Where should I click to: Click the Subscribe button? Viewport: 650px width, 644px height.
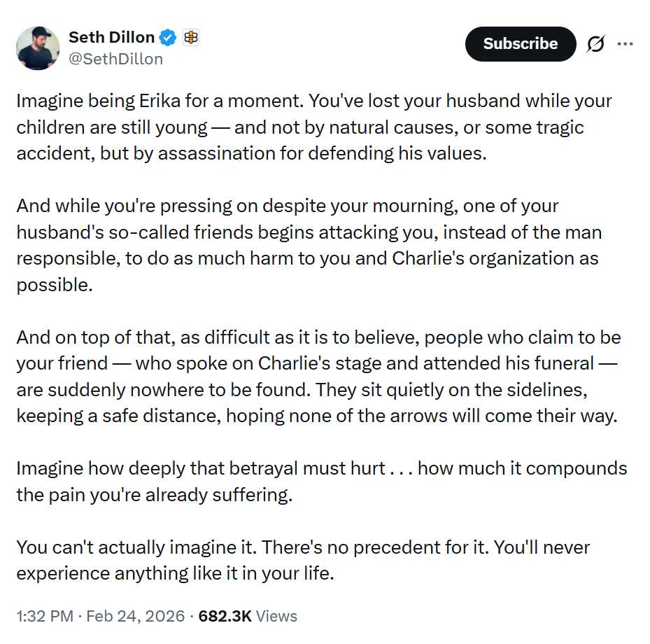(x=520, y=44)
